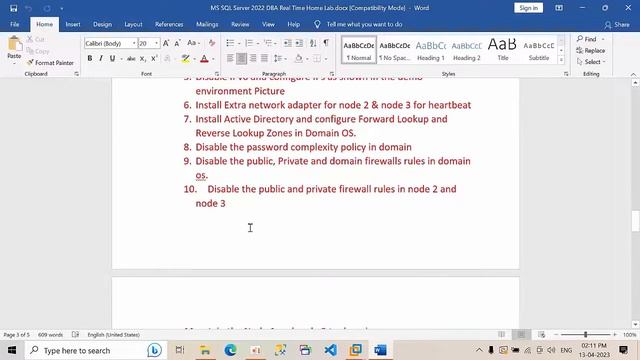Image resolution: width=640 pixels, height=360 pixels.
Task: Toggle italic formatting
Action: pyautogui.click(x=101, y=59)
